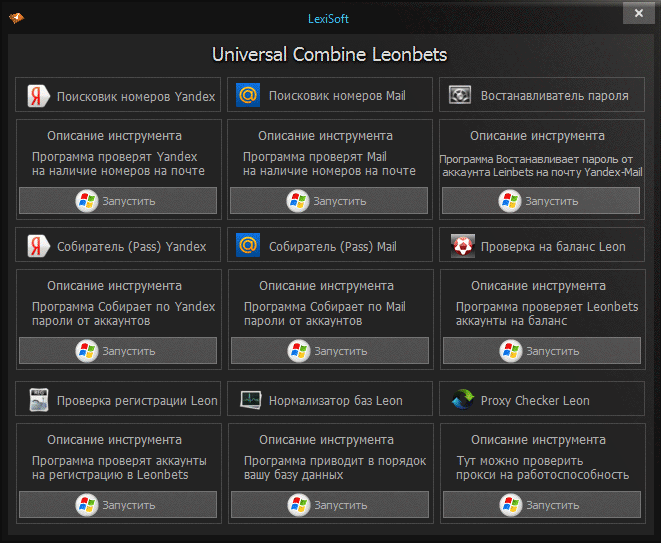Select the Нормализатор баз Leon header

pyautogui.click(x=330, y=399)
